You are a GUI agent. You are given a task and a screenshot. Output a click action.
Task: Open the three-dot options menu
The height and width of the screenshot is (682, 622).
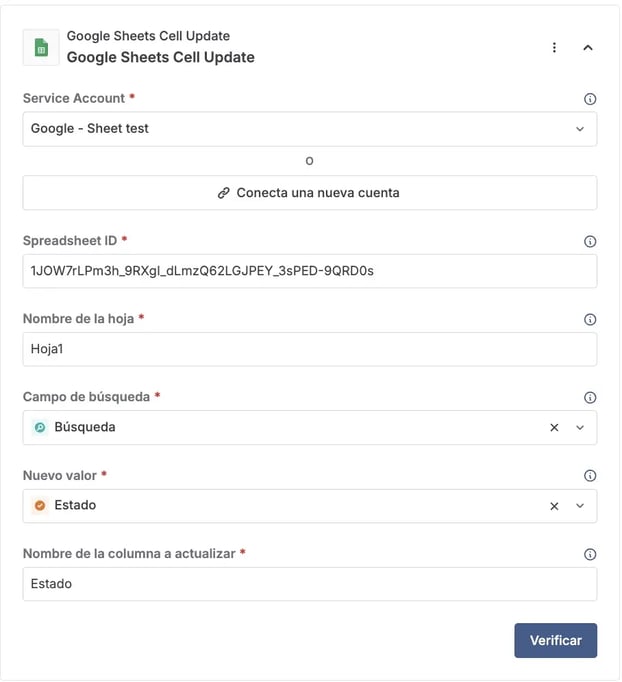coord(554,47)
